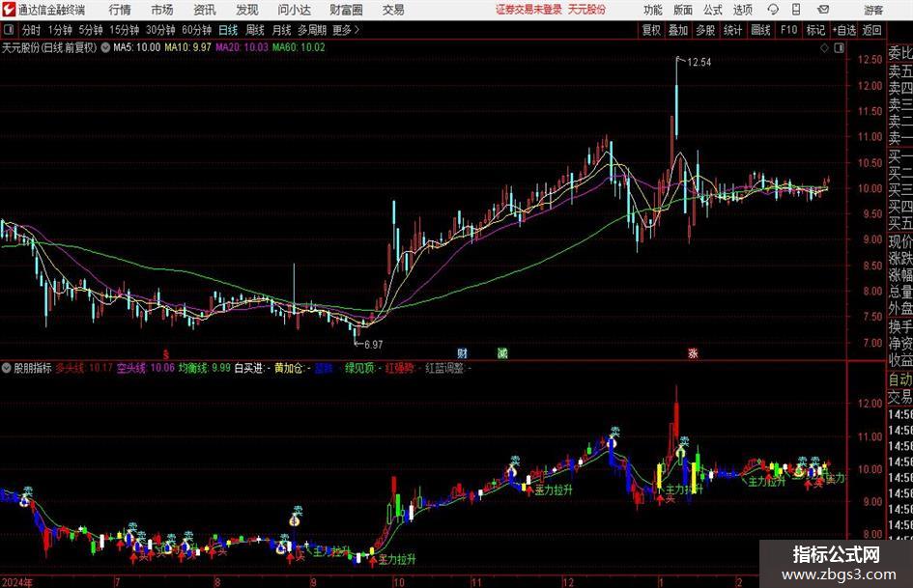Open 股朋指标 indicator dropdown arrow
This screenshot has height=588, width=913.
point(7,368)
